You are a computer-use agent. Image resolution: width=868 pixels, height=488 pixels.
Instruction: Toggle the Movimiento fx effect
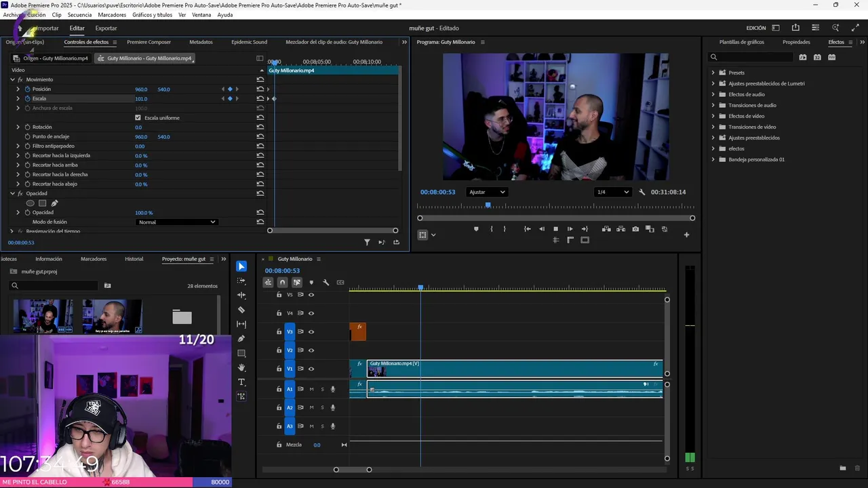(x=20, y=79)
